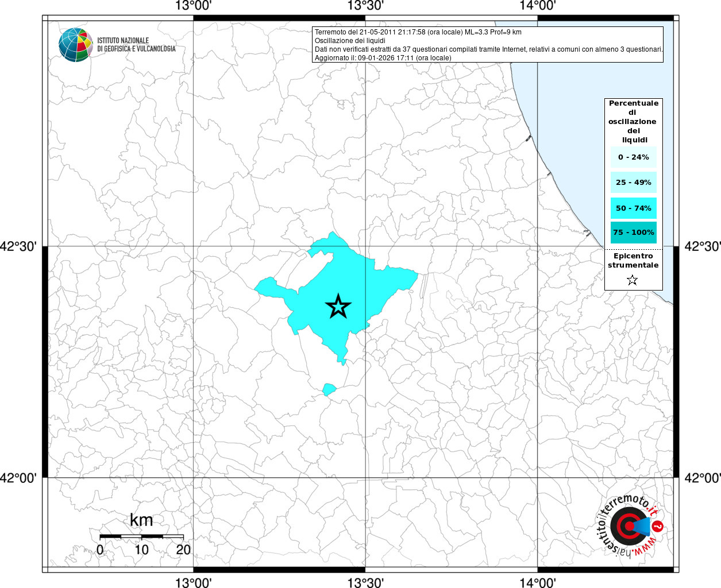This screenshot has width=721, height=588.
Task: Click the INGV globe logo
Action: 75,45
